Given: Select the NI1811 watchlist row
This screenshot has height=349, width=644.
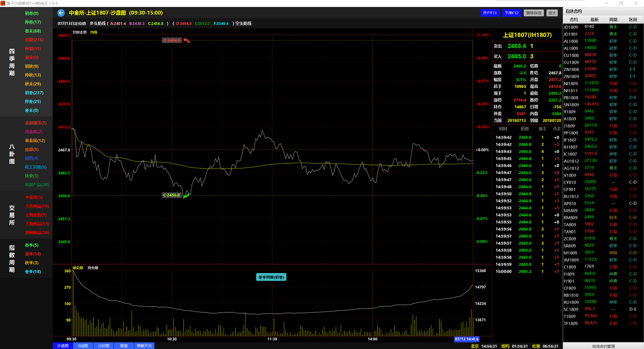Looking at the screenshot, I should (x=603, y=90).
